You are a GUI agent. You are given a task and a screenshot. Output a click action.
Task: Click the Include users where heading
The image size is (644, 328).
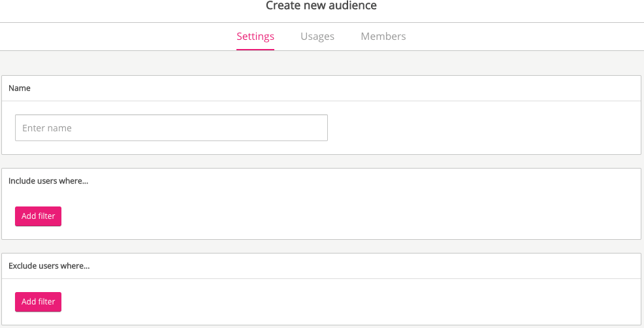click(48, 181)
